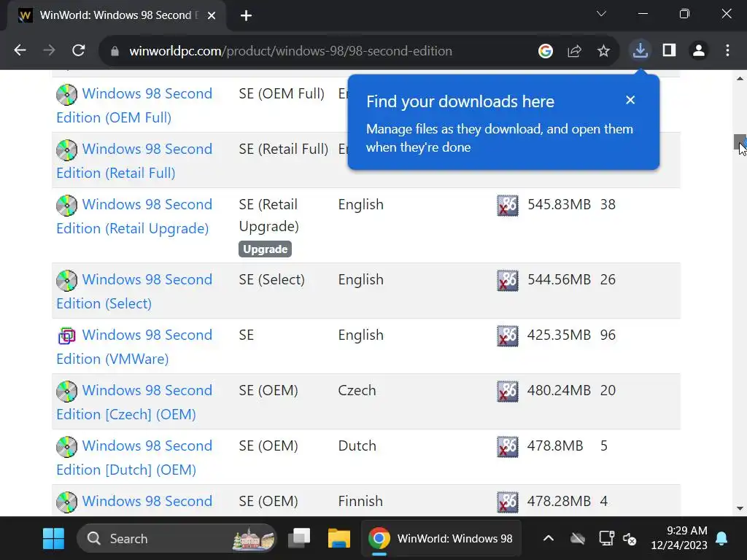Screen dimensions: 747x560
Task: Click the CD icon beside Retail Full entry
Action: pos(66,150)
